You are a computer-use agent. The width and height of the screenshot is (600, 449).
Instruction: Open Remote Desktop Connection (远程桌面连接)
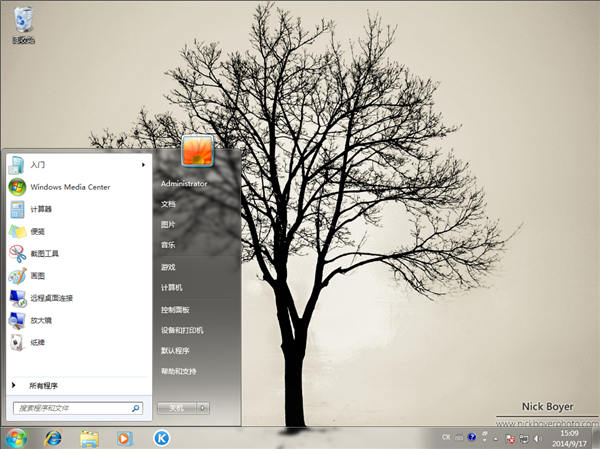50,298
